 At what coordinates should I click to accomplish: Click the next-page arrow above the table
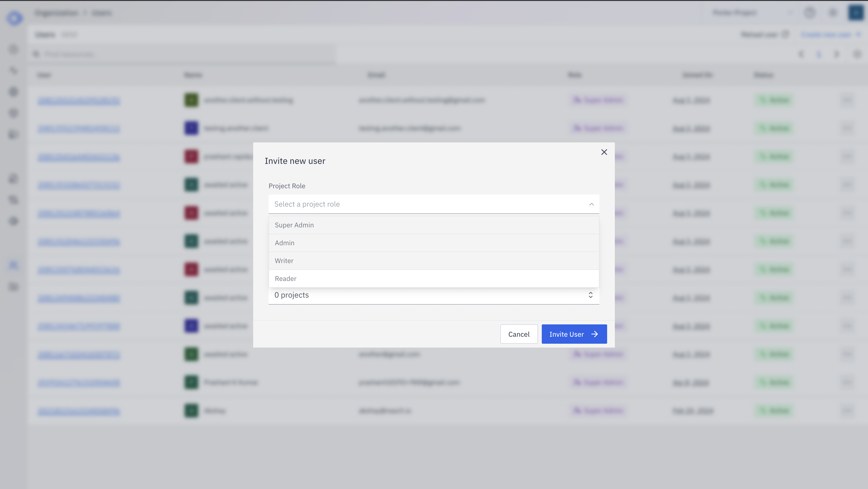[x=837, y=54]
